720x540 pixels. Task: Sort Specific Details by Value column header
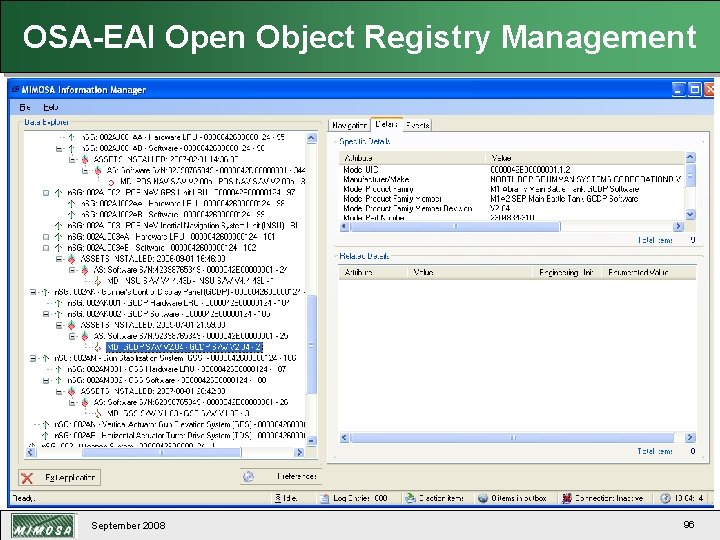(x=585, y=158)
